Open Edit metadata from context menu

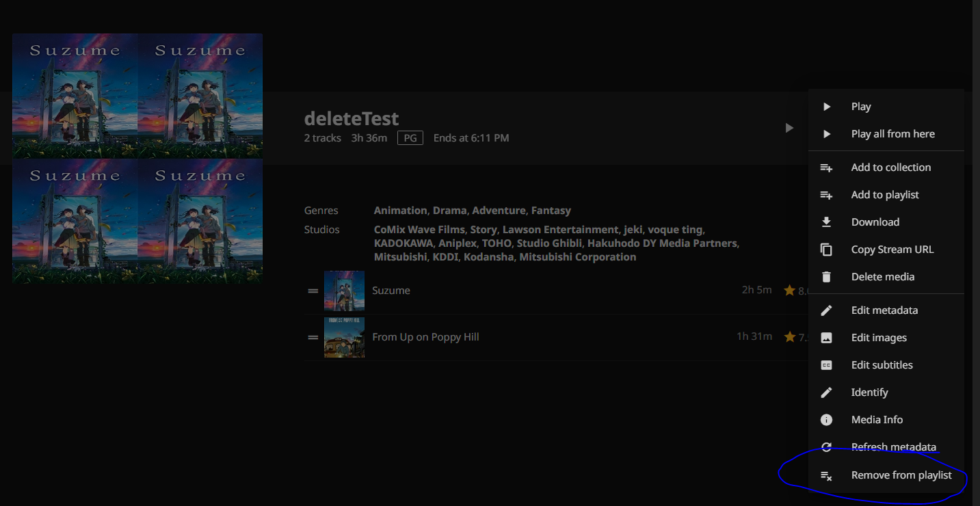click(x=884, y=310)
